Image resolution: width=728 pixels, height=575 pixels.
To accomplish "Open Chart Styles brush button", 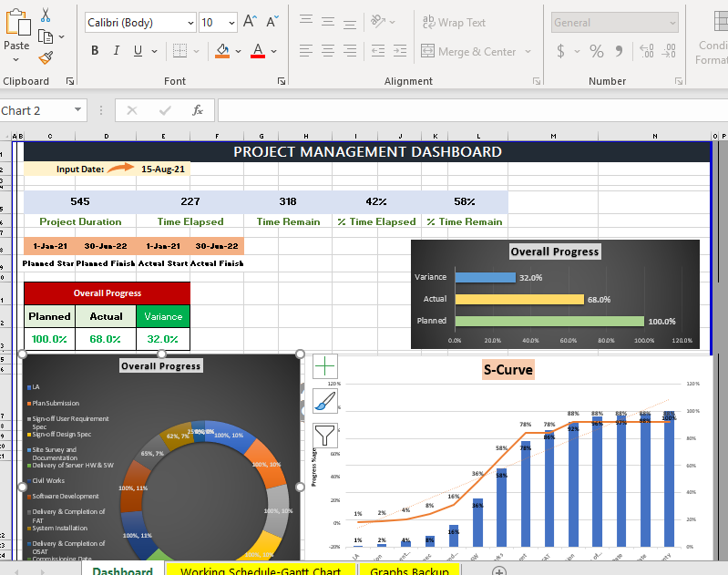I will pos(325,401).
